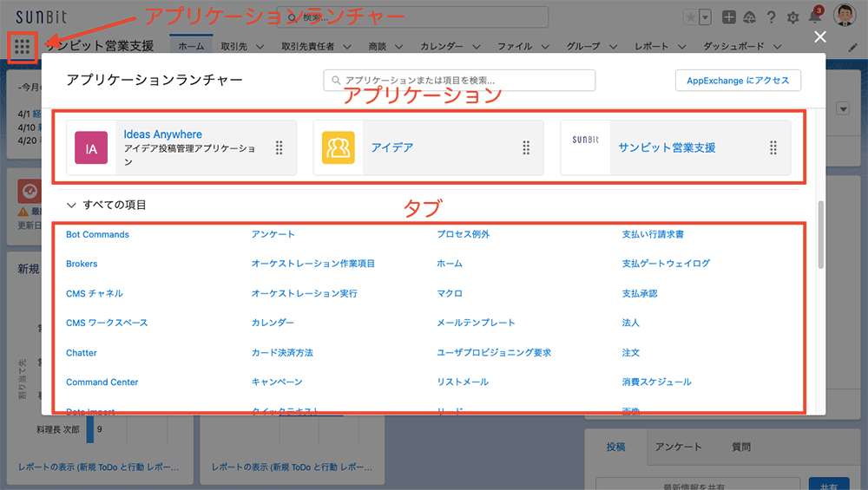Click the global create plus icon
The image size is (868, 490).
click(x=729, y=17)
